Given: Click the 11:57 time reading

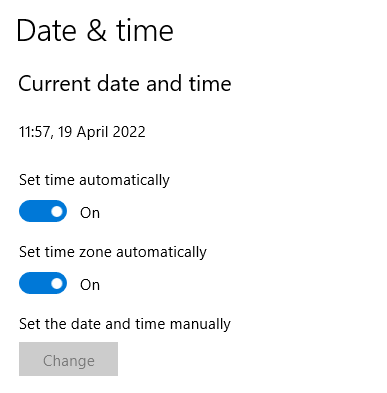Looking at the screenshot, I should coord(35,132).
